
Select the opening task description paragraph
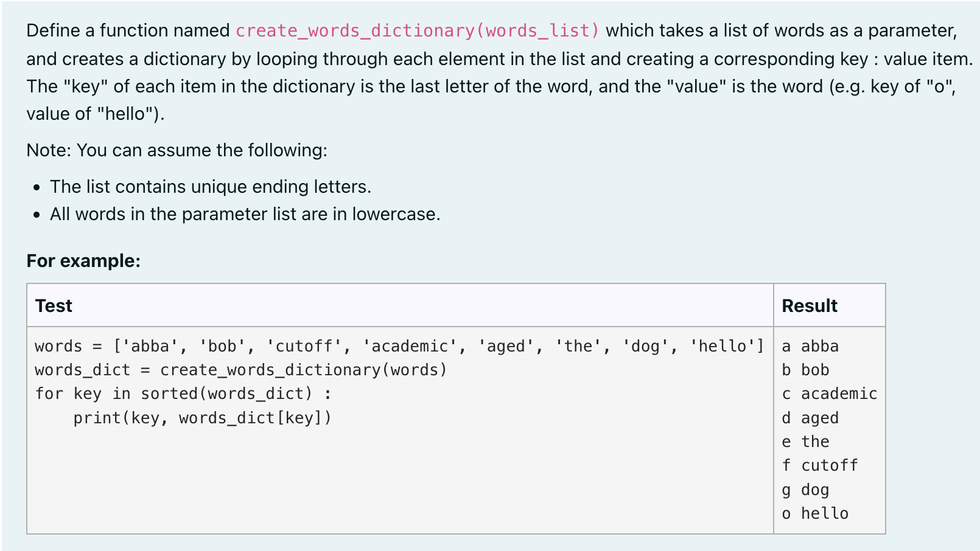(x=426, y=72)
